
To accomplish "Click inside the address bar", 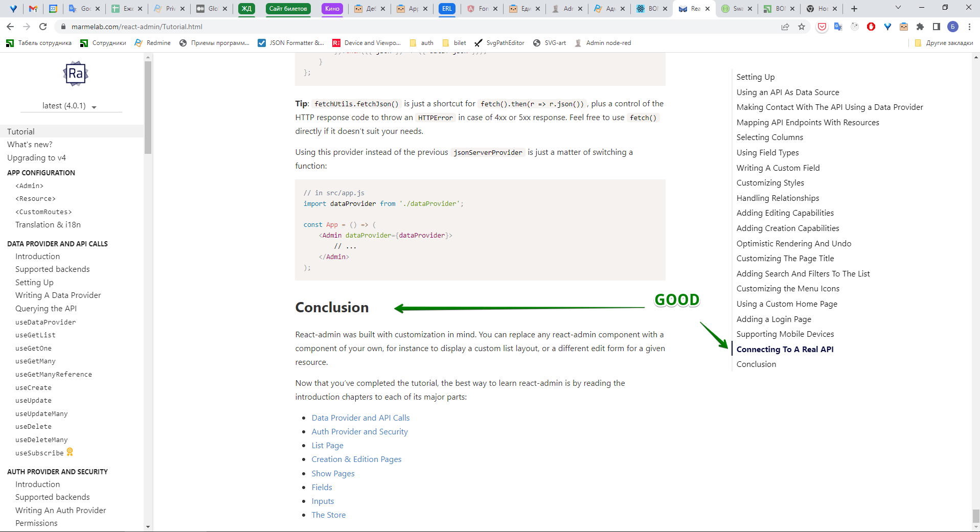I will (358, 27).
